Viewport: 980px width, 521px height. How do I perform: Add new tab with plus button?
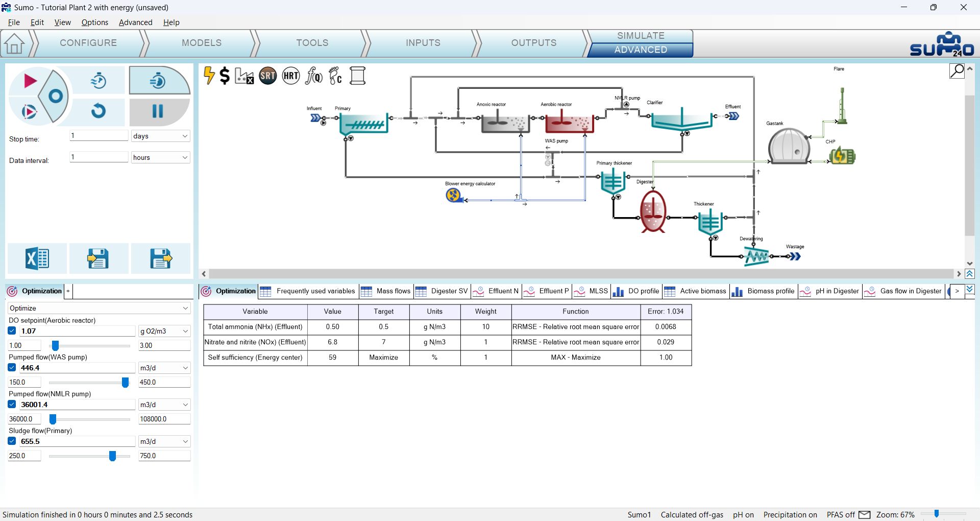pyautogui.click(x=68, y=291)
